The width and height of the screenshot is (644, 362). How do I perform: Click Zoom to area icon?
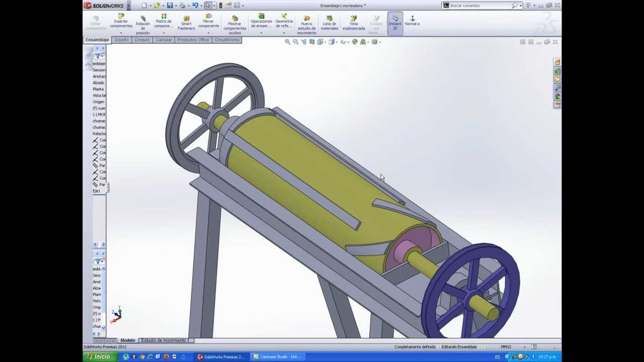coord(295,42)
